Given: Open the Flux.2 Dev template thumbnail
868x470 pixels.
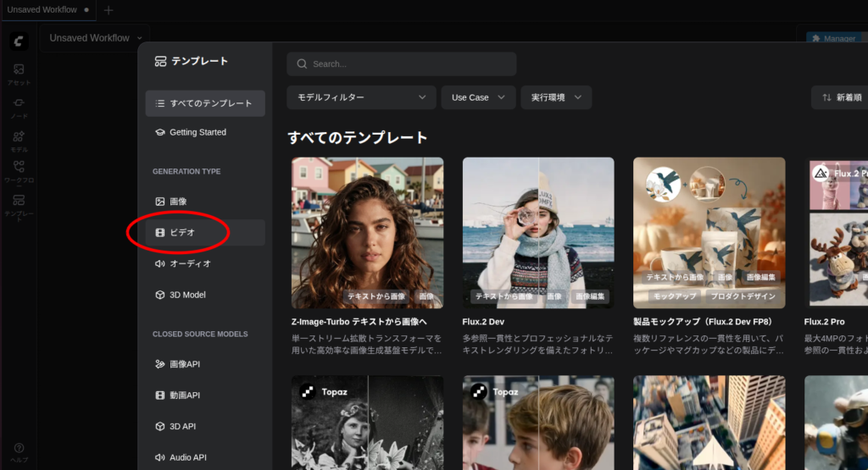Looking at the screenshot, I should click(538, 232).
